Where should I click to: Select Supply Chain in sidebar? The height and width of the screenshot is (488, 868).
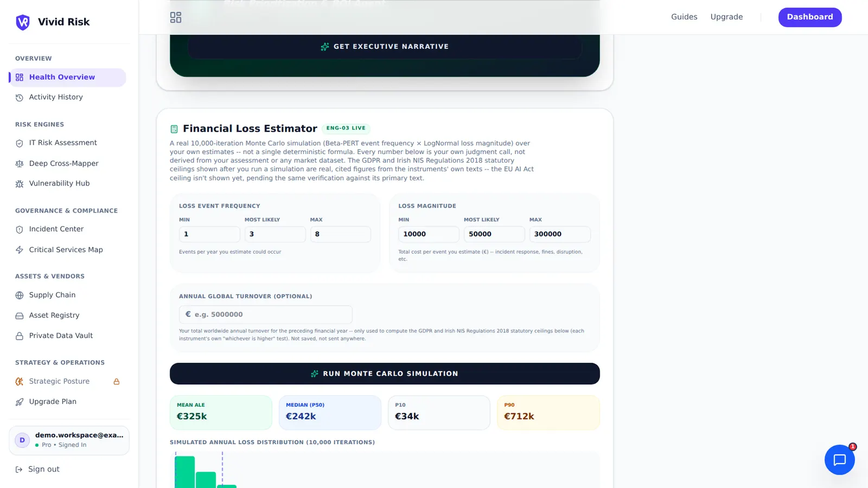click(68, 296)
